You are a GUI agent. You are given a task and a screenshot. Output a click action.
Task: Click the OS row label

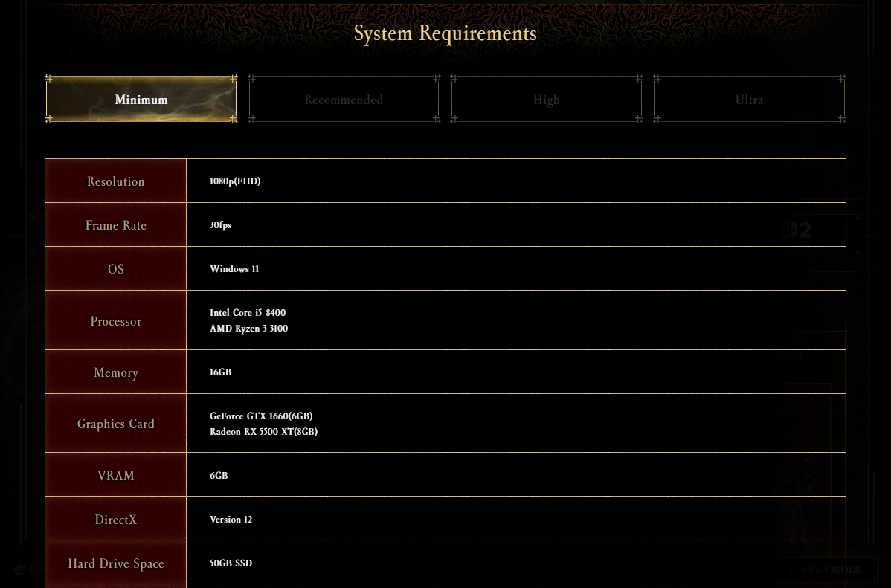tap(116, 268)
